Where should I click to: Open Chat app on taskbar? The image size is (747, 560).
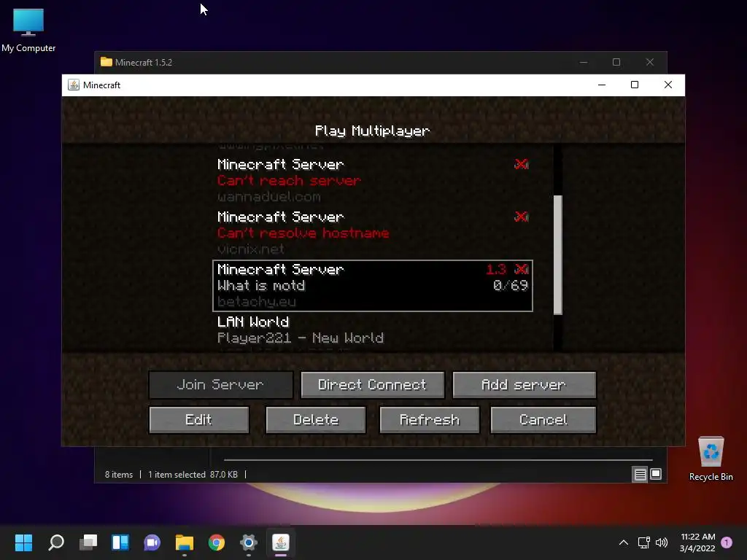point(152,542)
